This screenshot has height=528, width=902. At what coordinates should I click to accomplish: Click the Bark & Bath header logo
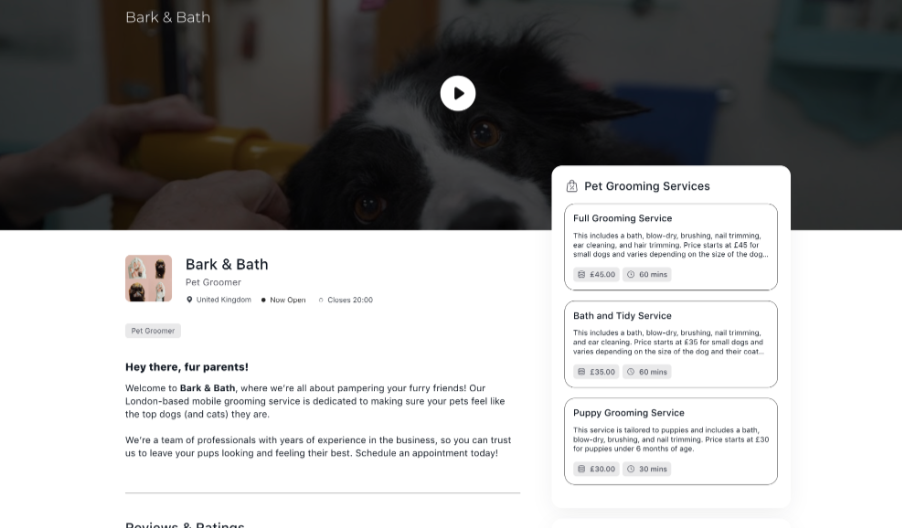point(168,17)
